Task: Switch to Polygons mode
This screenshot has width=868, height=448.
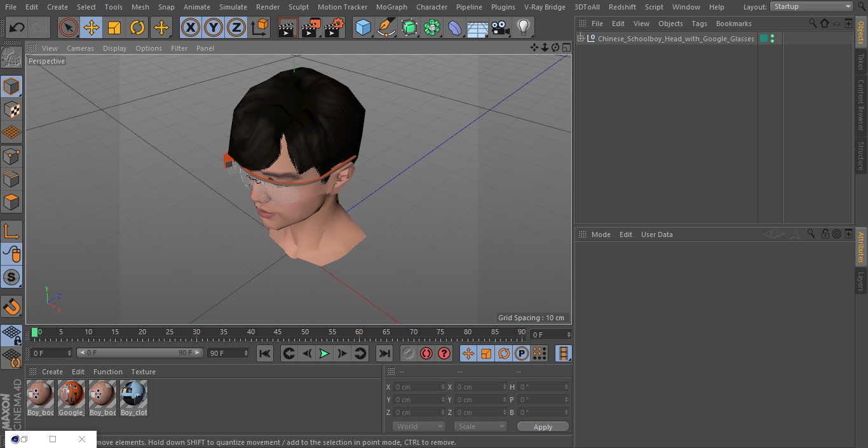Action: pyautogui.click(x=11, y=202)
